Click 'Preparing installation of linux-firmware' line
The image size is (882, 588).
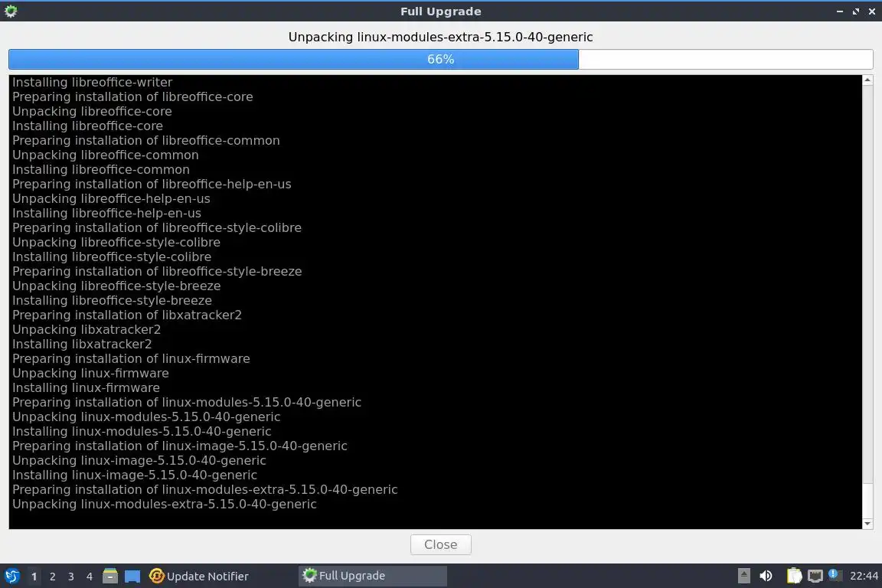point(131,359)
